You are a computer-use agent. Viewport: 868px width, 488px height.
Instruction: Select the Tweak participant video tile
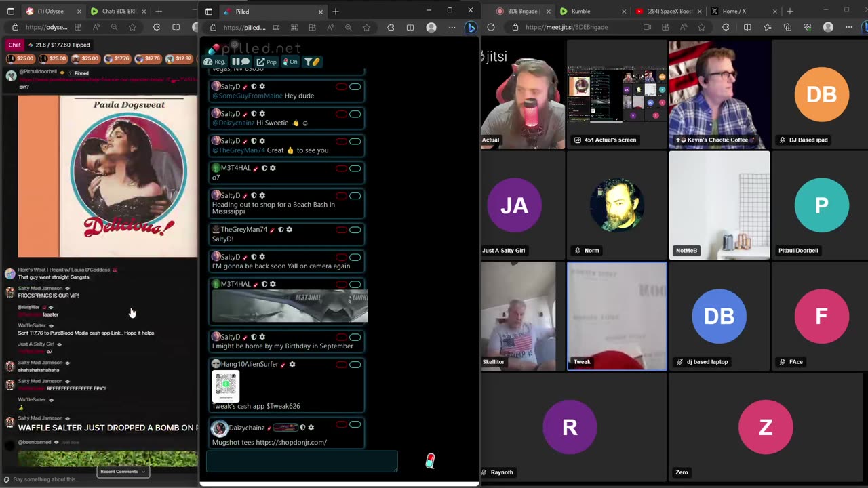[x=616, y=317]
